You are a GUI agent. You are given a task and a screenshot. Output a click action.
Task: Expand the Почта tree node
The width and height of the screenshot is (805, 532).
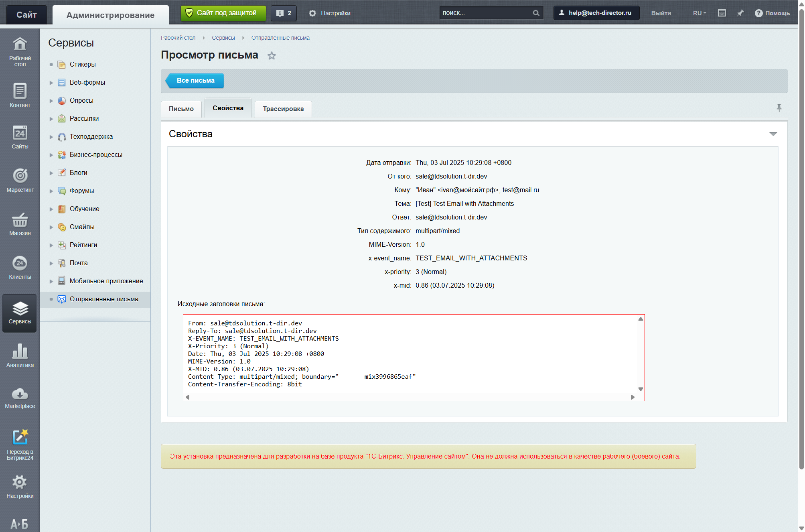51,263
